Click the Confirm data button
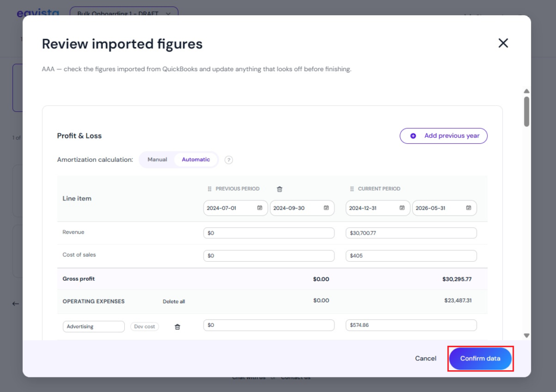This screenshot has height=392, width=556. coord(480,358)
